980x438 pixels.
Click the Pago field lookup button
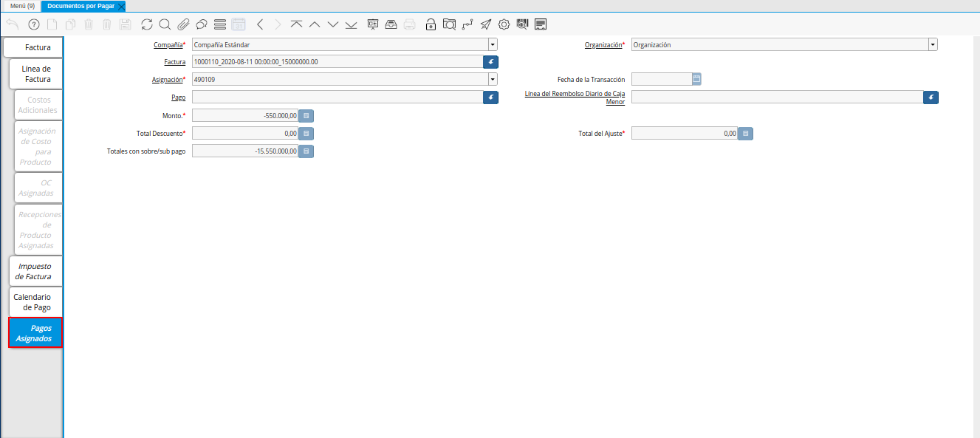point(490,97)
